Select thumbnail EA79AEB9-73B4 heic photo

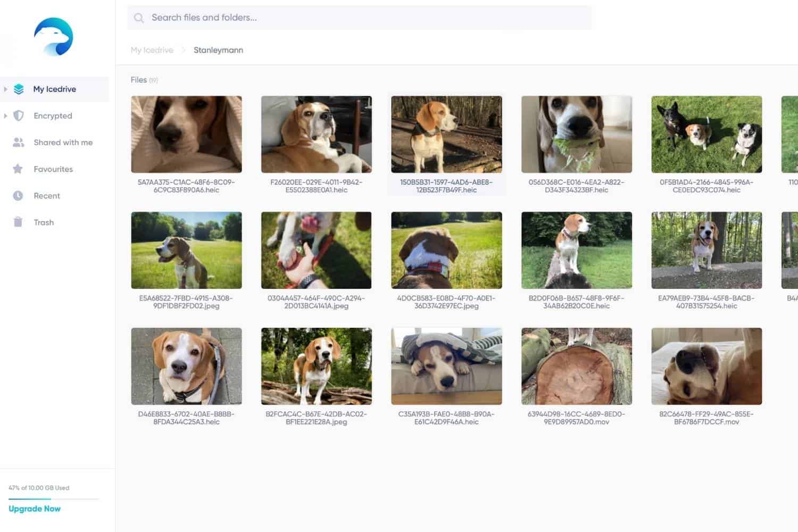click(706, 250)
